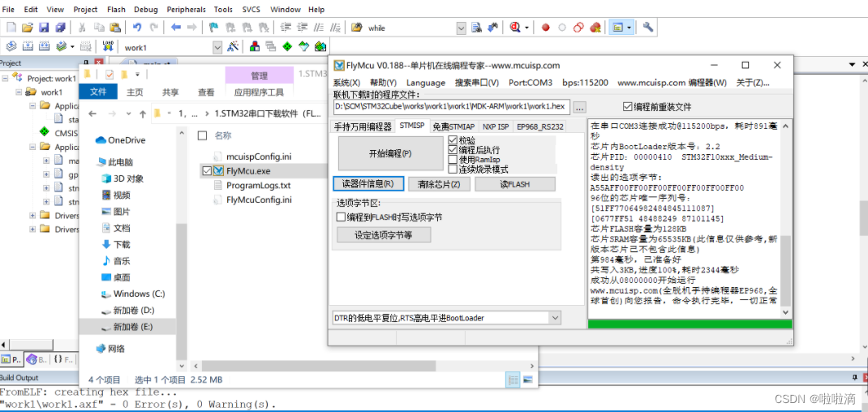Screen dimensions: 868x412
Task: Enable 连续烧录模式 checkbox
Action: tap(453, 169)
